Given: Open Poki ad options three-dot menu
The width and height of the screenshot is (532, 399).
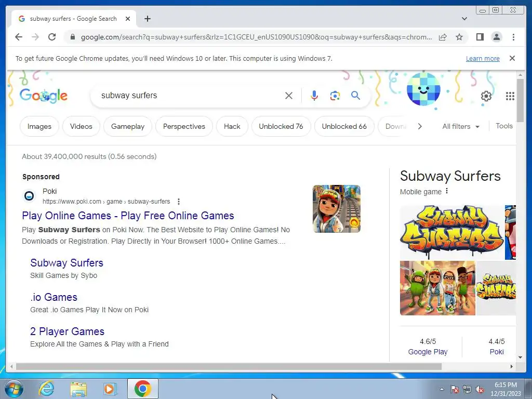Looking at the screenshot, I should click(x=179, y=202).
